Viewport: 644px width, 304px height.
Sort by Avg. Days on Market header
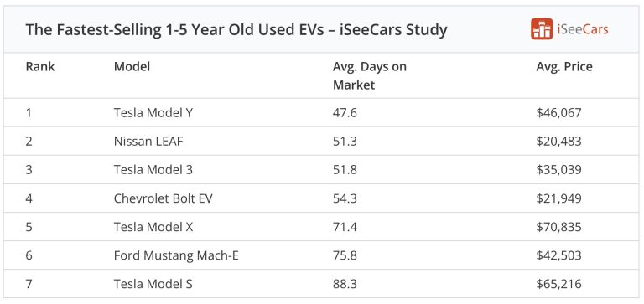tap(369, 75)
